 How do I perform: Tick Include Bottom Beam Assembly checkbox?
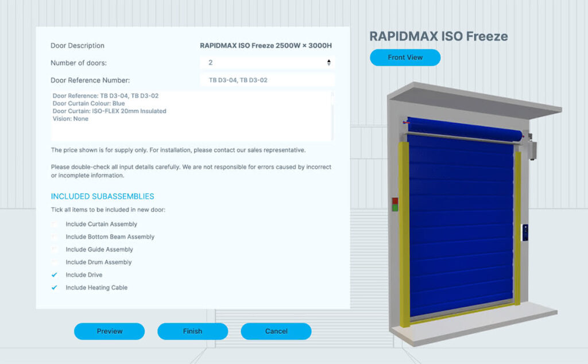tap(55, 237)
